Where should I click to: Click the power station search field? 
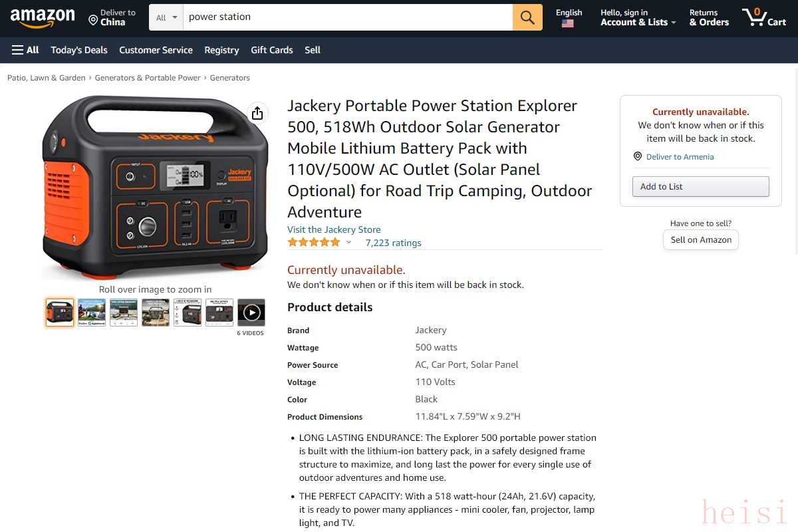click(347, 17)
